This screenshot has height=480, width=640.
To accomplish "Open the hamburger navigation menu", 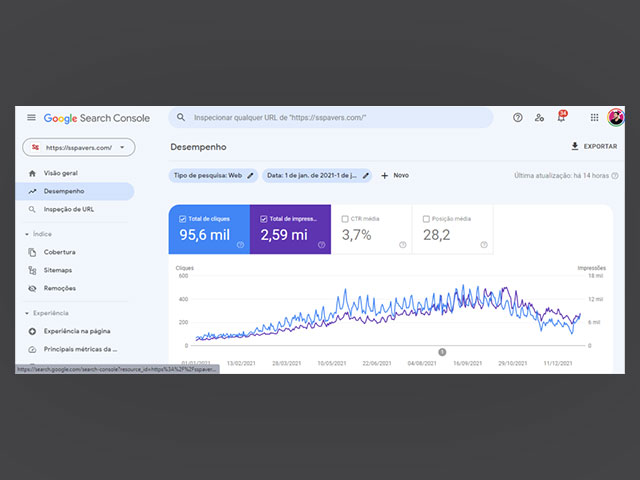I will (31, 118).
